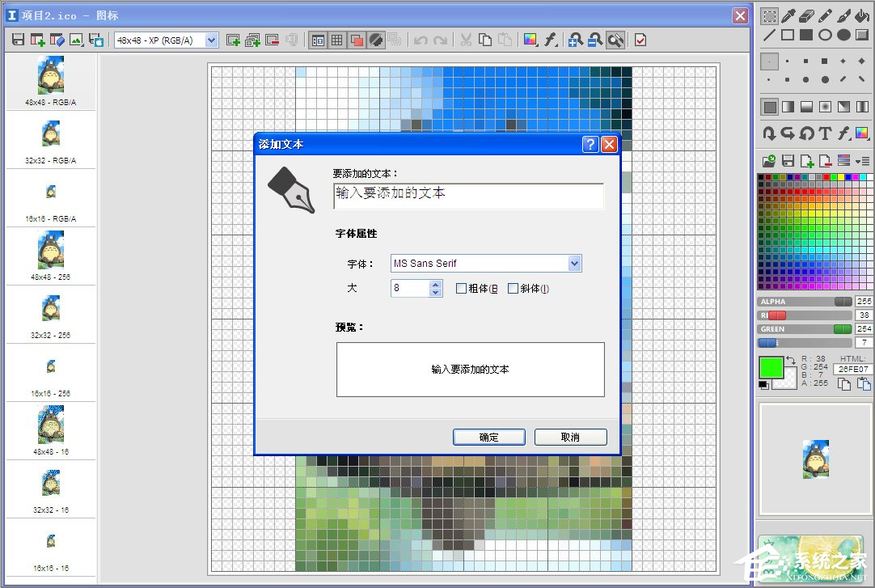Activate the Zoom magnifier in the top toolbar
Screen dimensions: 875x588
click(615, 39)
